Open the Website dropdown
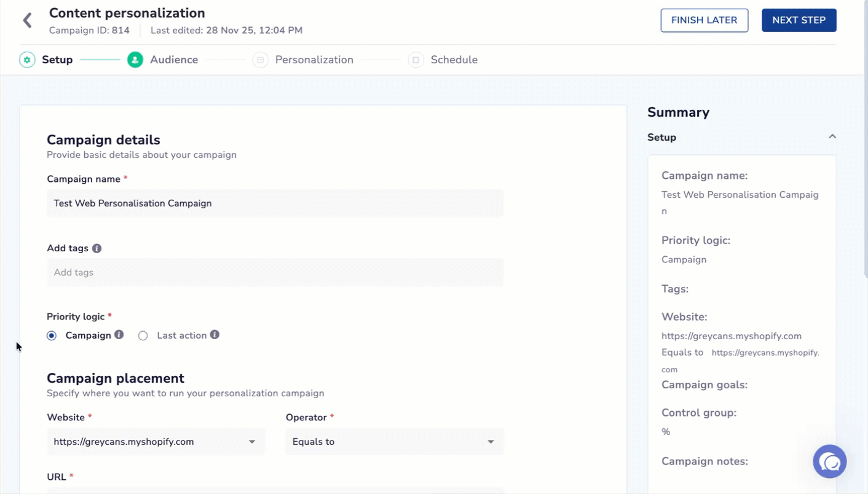The width and height of the screenshot is (868, 494). coord(156,442)
